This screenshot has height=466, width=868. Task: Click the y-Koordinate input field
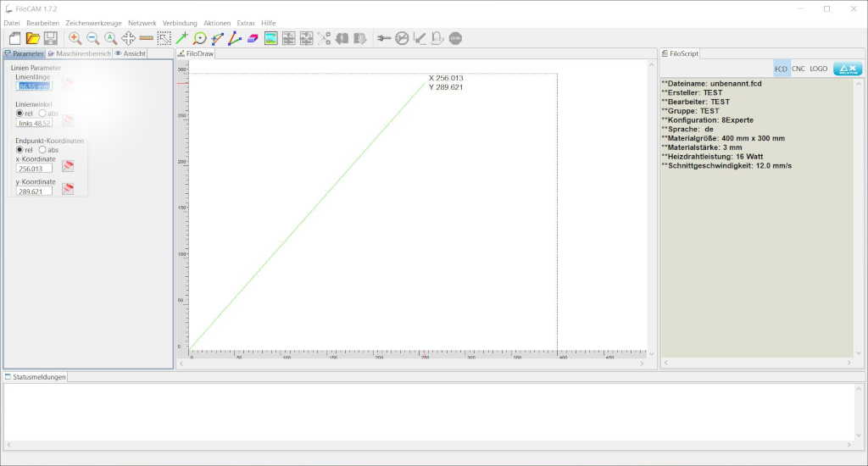click(34, 191)
